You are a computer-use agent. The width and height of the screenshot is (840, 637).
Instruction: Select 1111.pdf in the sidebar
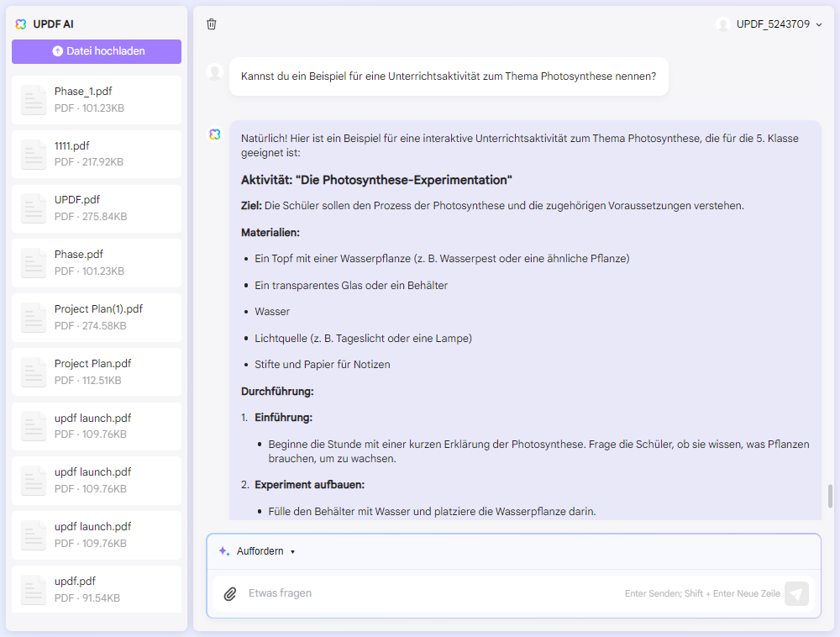pos(97,155)
